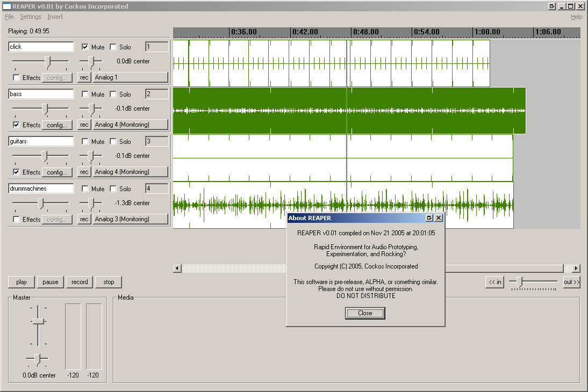Click track number field 1
588x392 pixels.
(x=157, y=47)
